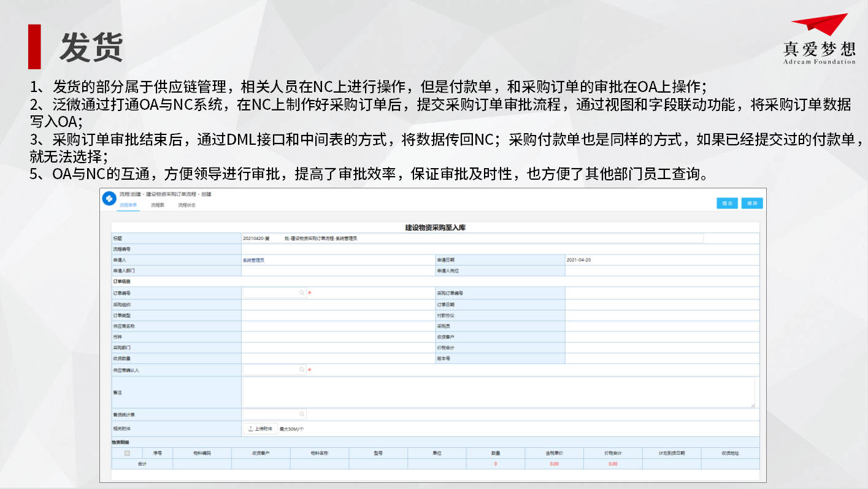Click the 上传附件 upload button
868x489 pixels.
[260, 429]
